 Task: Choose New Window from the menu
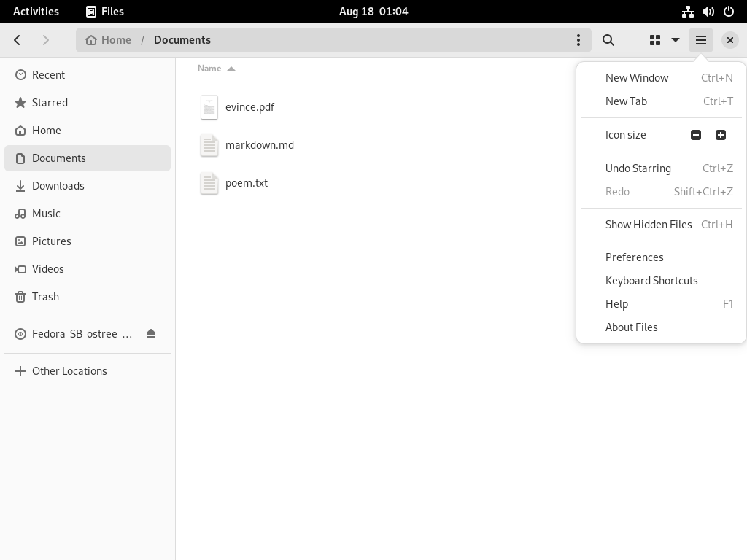coord(661,77)
